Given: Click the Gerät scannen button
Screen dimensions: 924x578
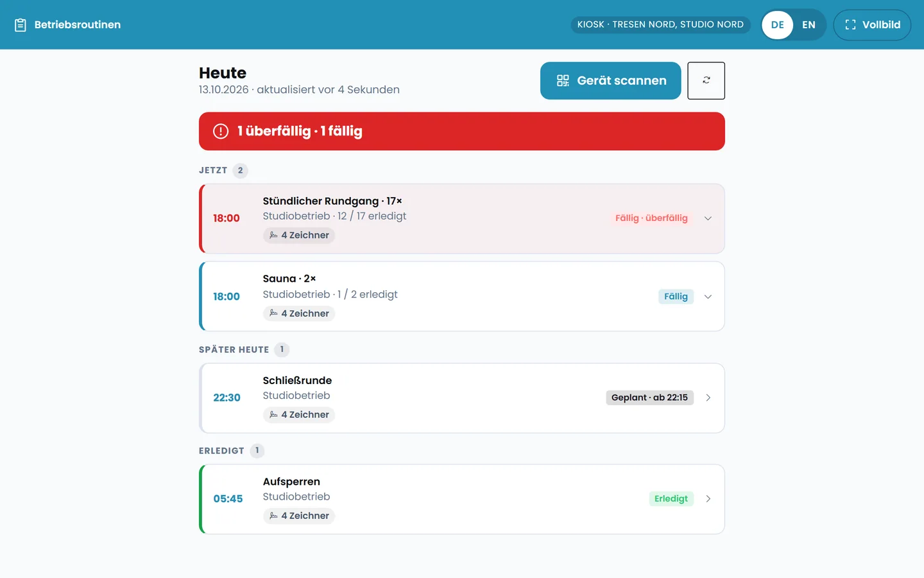Looking at the screenshot, I should coord(610,80).
